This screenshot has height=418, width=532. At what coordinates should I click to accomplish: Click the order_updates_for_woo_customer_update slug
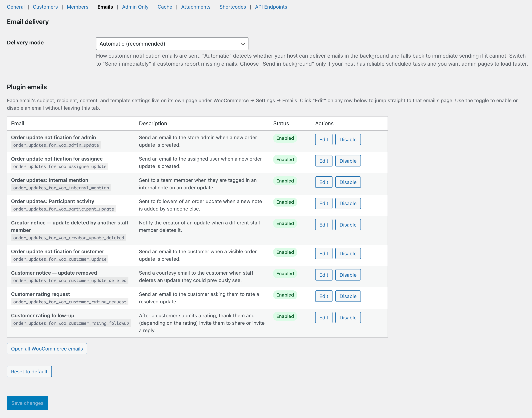(x=60, y=259)
